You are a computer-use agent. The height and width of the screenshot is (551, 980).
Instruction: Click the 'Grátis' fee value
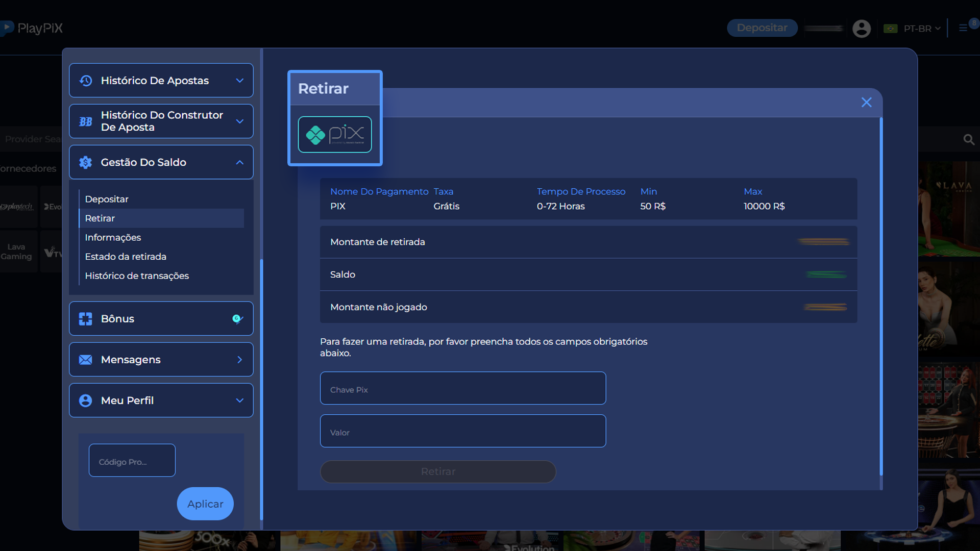(x=447, y=206)
